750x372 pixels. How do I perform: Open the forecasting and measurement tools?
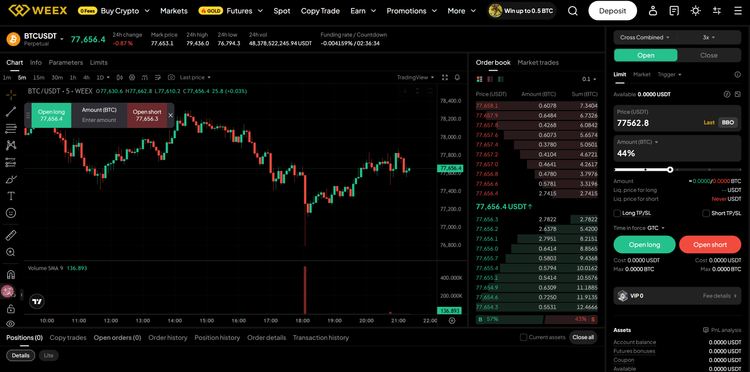click(11, 162)
